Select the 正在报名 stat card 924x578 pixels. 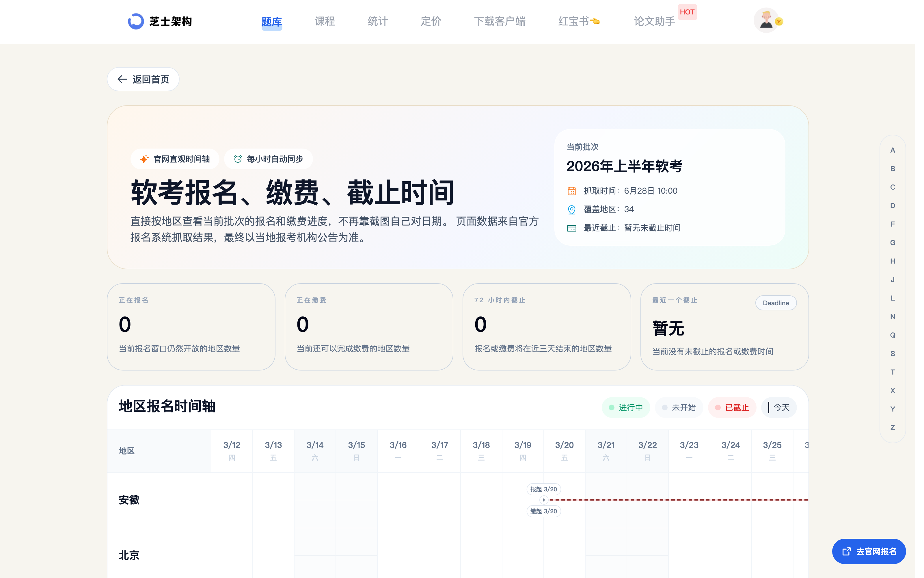(191, 327)
